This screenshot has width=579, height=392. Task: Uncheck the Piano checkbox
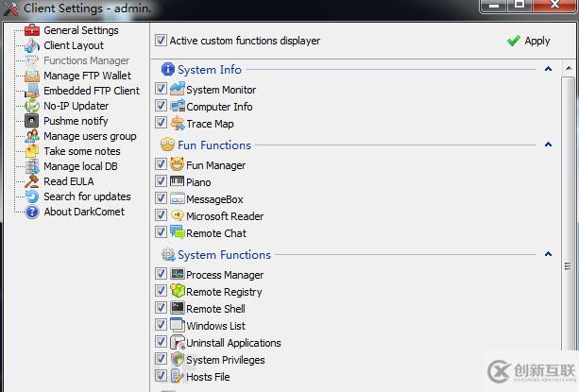click(x=161, y=181)
